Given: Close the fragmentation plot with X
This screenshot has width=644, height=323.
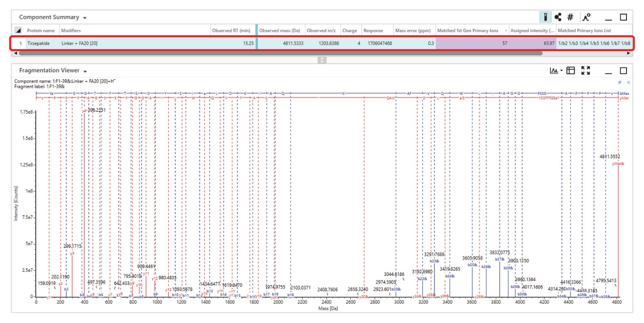Looking at the screenshot, I should point(628,83).
